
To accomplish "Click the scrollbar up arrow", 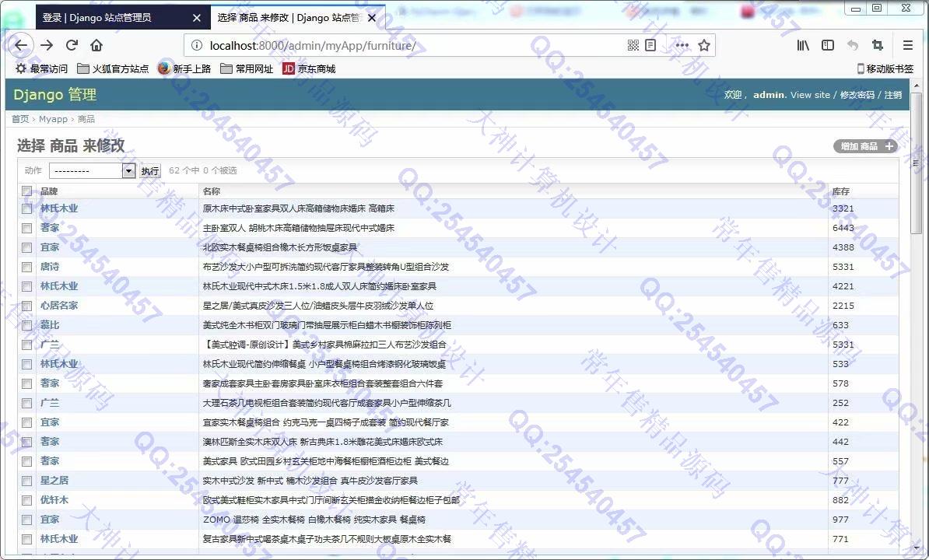I will pyautogui.click(x=917, y=86).
